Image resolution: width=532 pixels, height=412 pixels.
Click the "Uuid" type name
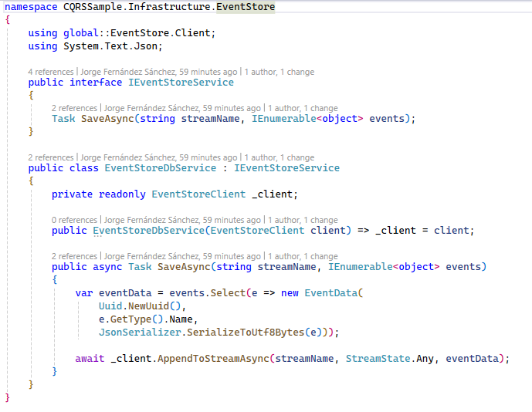(x=110, y=306)
